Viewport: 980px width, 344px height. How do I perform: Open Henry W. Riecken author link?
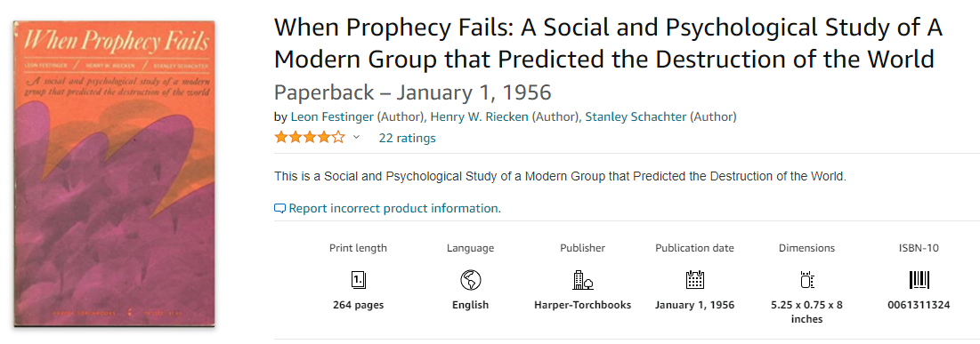pos(480,116)
